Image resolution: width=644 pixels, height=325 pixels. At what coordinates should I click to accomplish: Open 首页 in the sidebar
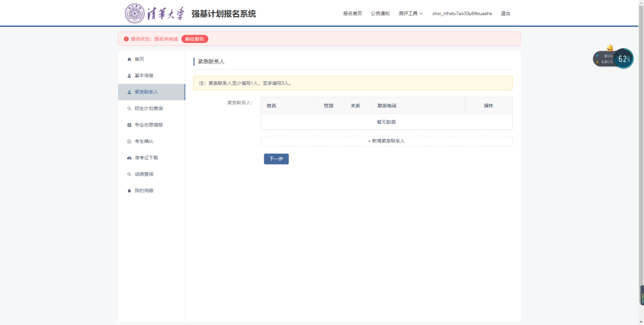click(151, 59)
